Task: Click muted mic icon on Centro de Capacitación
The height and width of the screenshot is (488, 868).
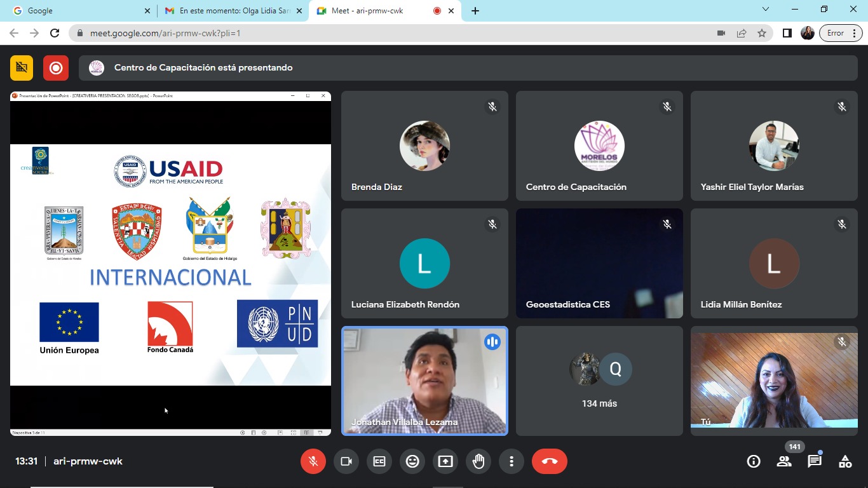Action: click(667, 107)
